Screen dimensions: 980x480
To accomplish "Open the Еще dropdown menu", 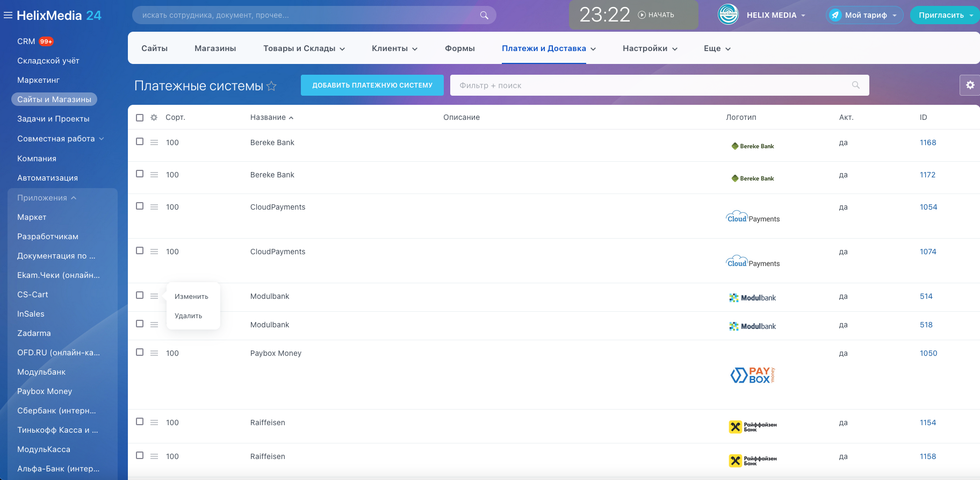I will click(x=717, y=48).
